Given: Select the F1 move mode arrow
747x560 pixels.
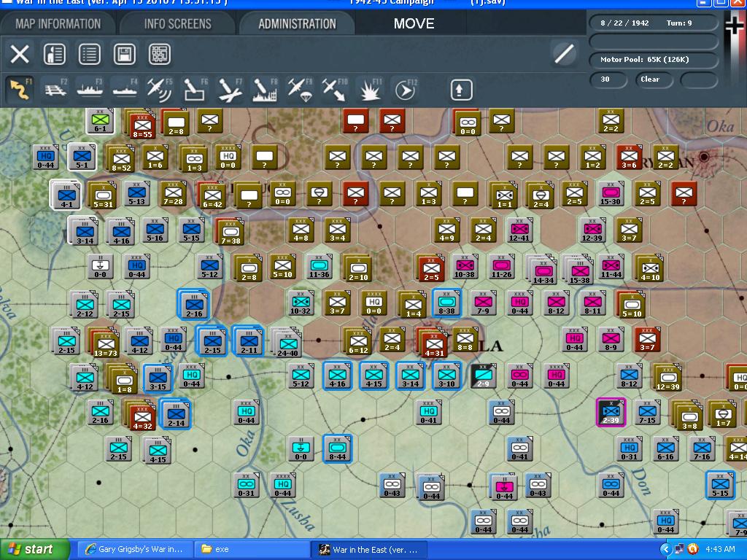Looking at the screenshot, I should pos(20,90).
